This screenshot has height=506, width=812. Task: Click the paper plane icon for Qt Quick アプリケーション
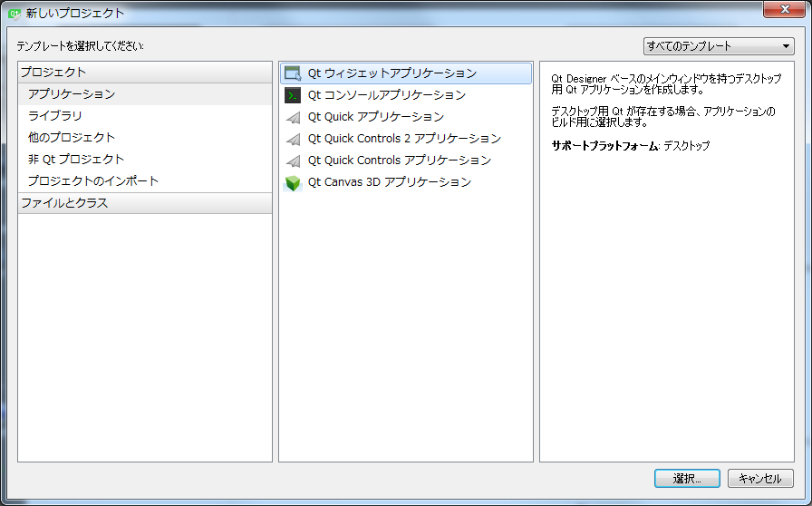click(x=293, y=118)
